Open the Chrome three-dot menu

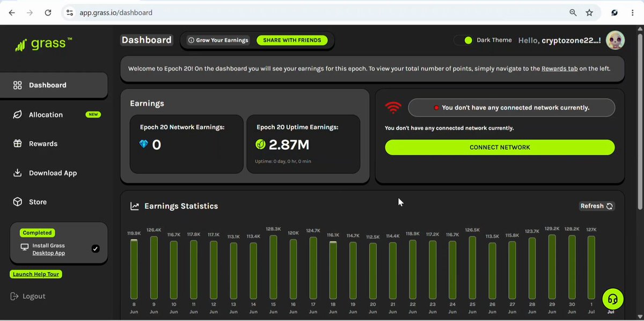click(632, 12)
